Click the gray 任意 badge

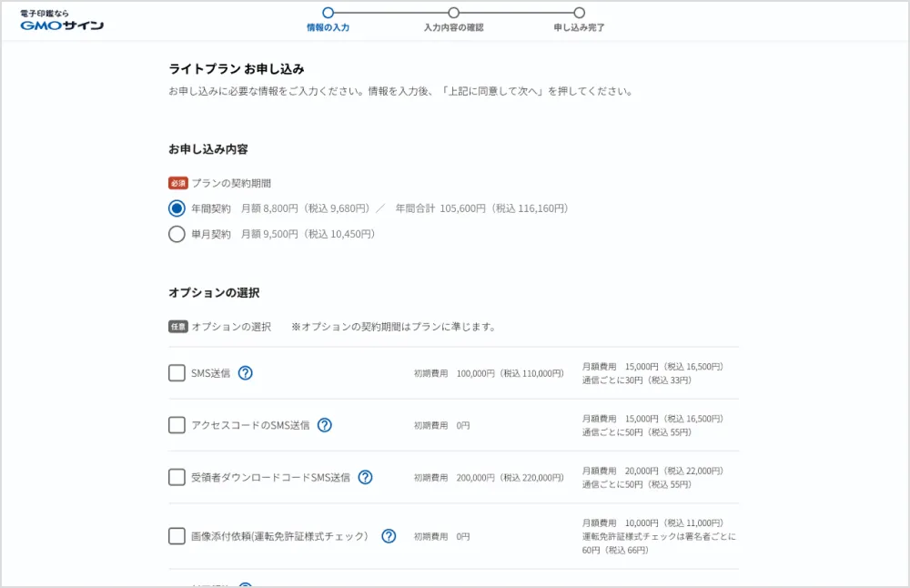click(x=177, y=326)
